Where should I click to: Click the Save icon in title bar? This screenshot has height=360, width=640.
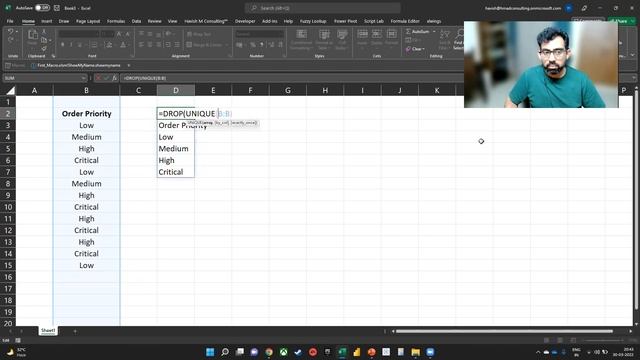57,8
